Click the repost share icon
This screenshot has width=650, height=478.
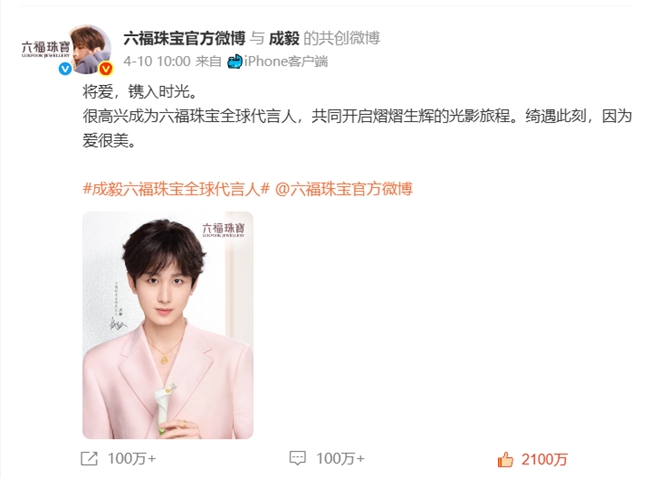coord(89,459)
